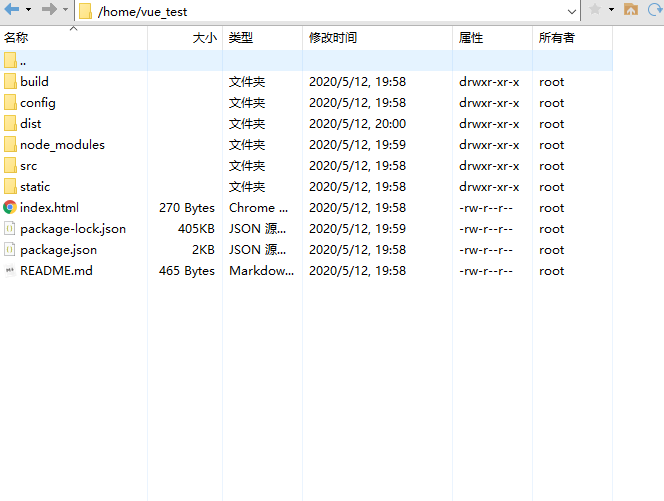Click the package.json file icon
Screen dimensions: 664x501
tap(10, 249)
